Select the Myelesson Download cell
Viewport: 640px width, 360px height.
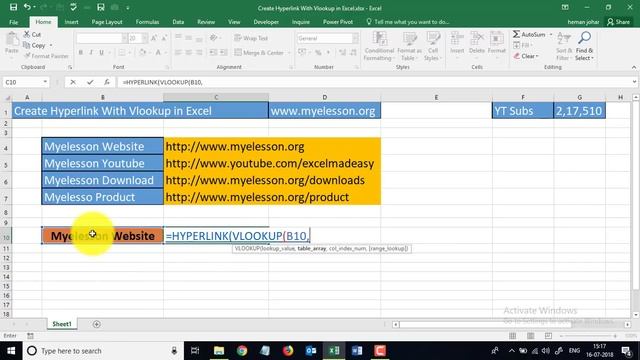(102, 180)
